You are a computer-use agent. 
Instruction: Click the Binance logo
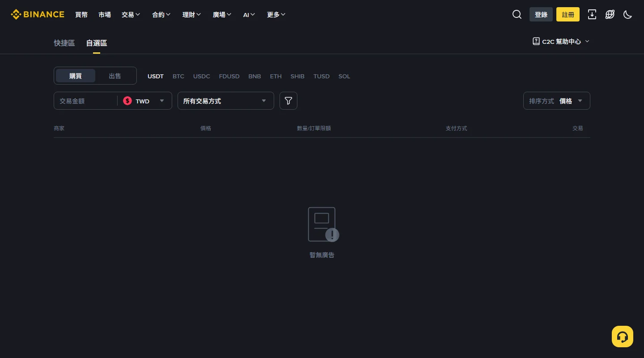(38, 14)
